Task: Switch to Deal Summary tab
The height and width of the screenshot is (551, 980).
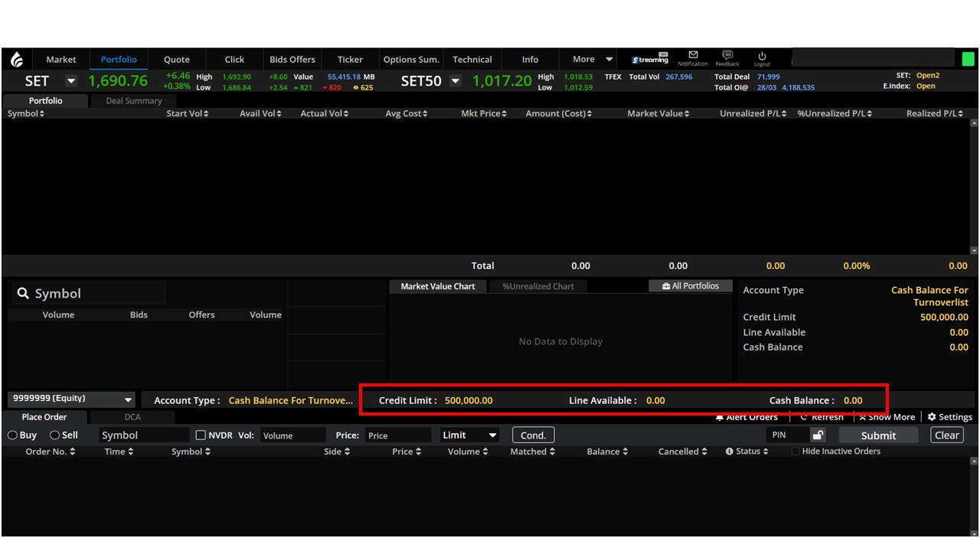Action: pos(134,101)
